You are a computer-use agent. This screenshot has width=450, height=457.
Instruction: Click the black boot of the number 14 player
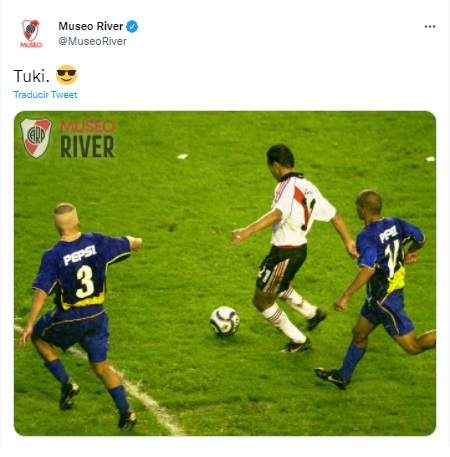(x=332, y=378)
